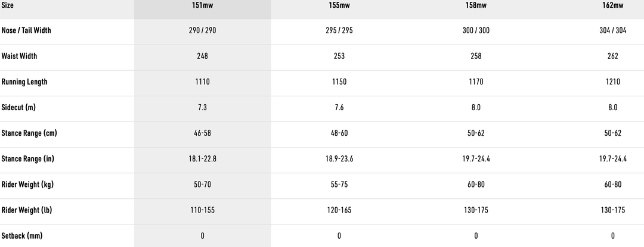
Task: Click the 253 waist width value
Action: click(x=339, y=56)
